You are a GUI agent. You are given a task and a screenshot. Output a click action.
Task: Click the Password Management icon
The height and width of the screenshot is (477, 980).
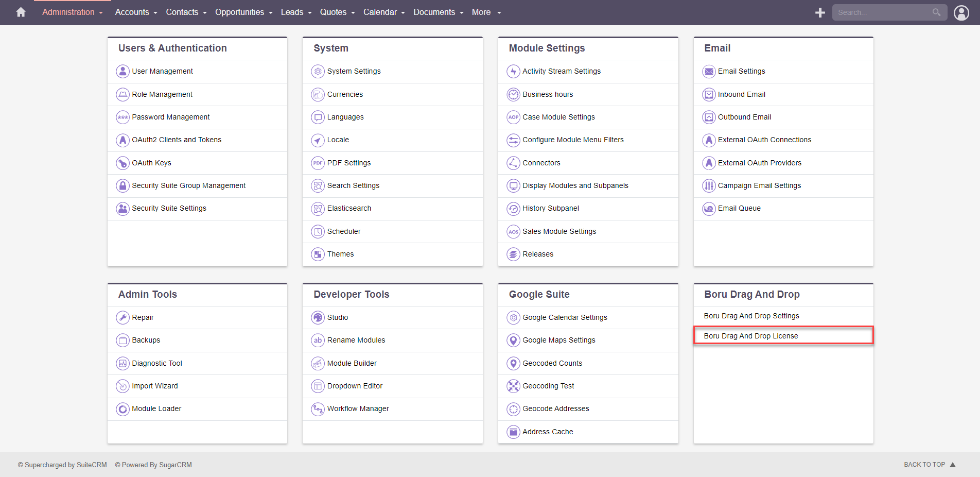click(122, 117)
